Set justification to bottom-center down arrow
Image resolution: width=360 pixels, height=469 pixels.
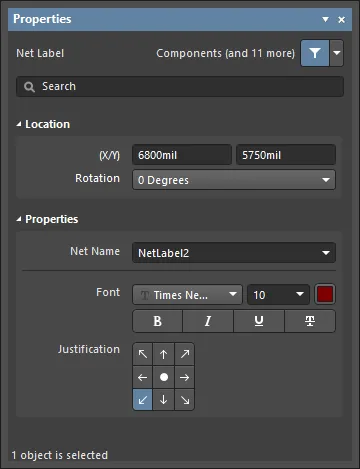[x=164, y=400]
